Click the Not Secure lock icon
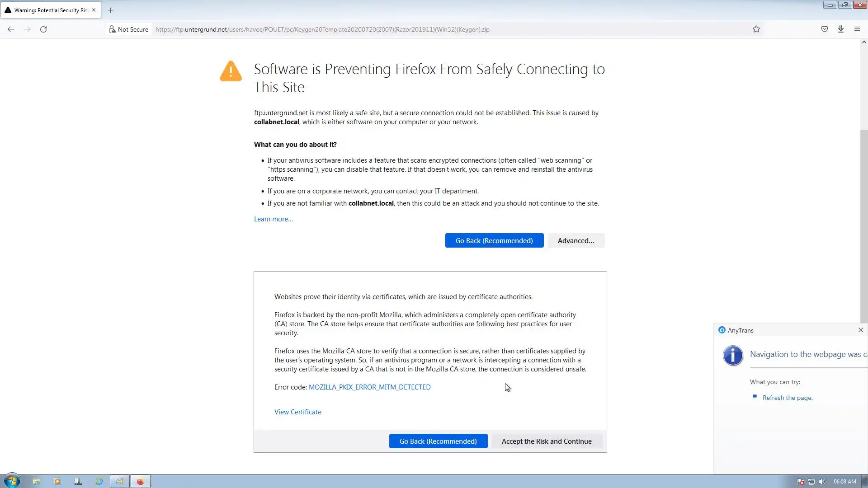 tap(112, 29)
